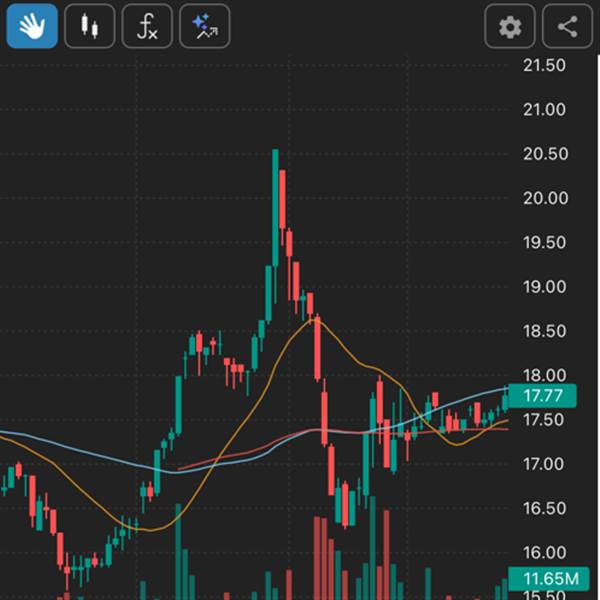The image size is (600, 600).
Task: Click the large red candle dropping below 18.00
Action: coord(317,348)
